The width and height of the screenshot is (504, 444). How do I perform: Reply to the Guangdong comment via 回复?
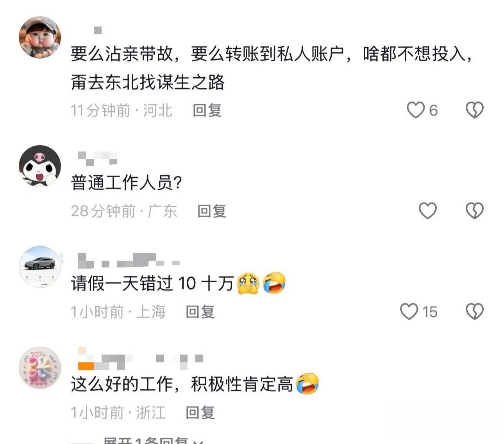212,211
